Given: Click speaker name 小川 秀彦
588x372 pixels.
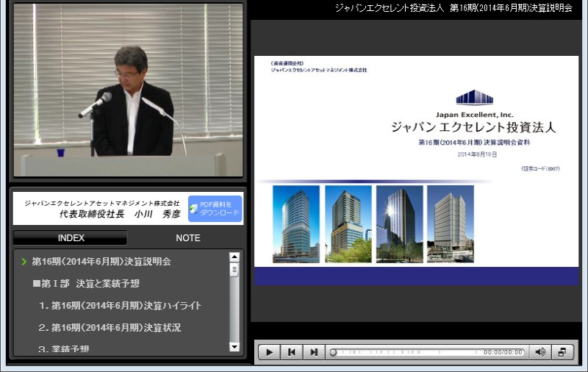Looking at the screenshot, I should pos(157,214).
